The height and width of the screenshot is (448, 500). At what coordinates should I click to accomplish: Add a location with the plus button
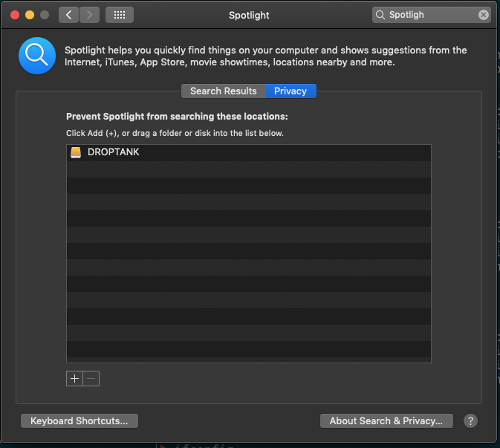tap(74, 378)
